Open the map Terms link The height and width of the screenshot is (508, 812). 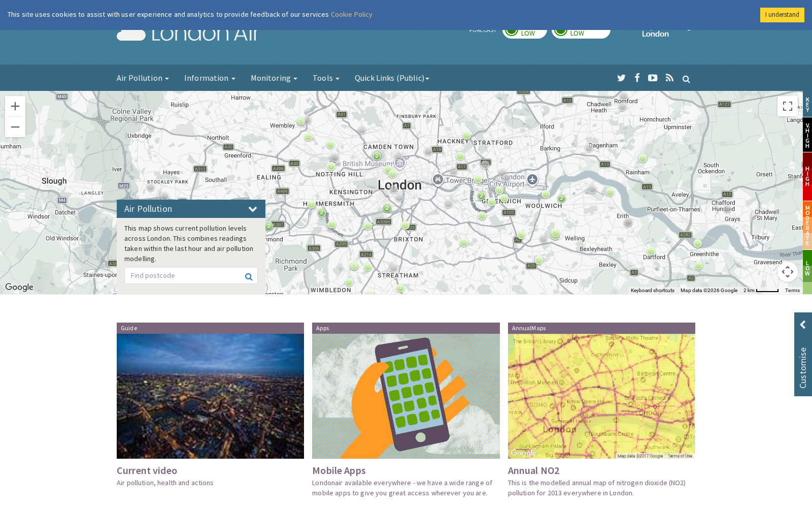pos(792,291)
